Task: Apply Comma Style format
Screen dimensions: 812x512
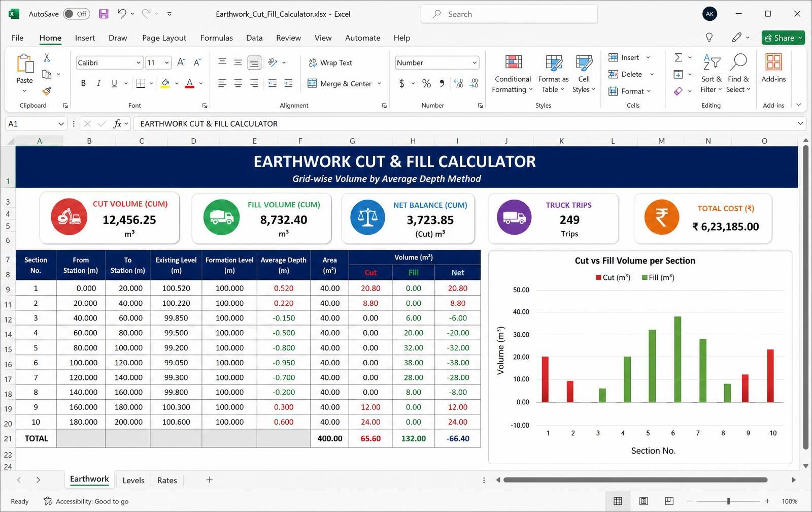Action: tap(442, 83)
